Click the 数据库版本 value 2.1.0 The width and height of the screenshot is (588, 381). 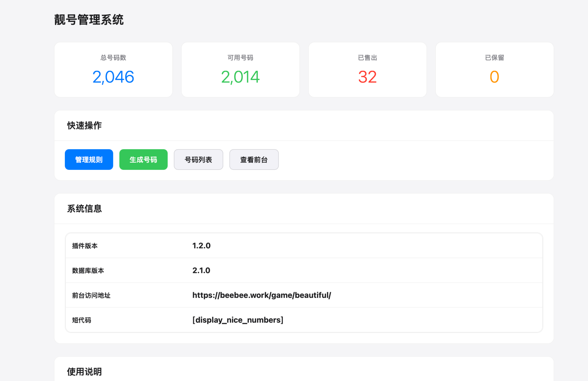[201, 271]
